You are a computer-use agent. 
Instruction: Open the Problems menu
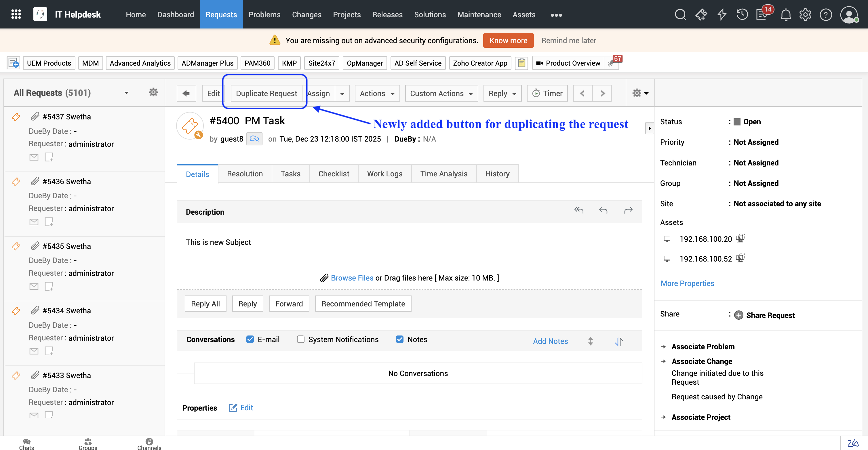point(264,14)
